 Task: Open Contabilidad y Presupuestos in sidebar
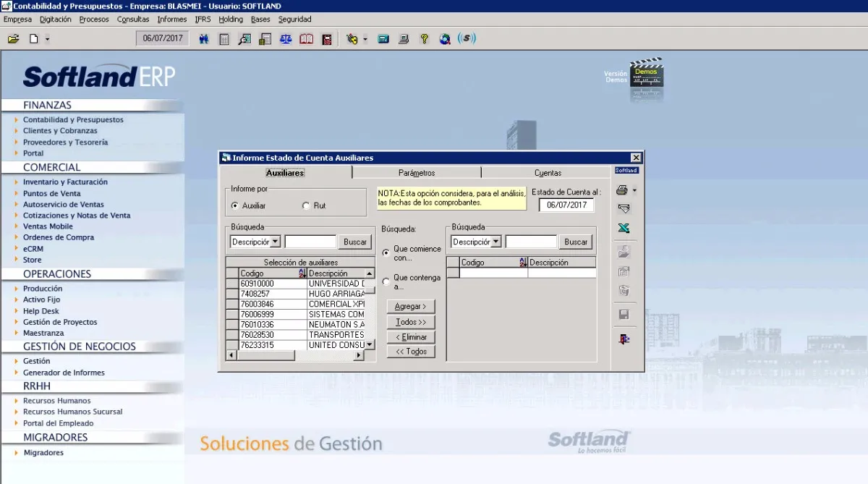(73, 119)
